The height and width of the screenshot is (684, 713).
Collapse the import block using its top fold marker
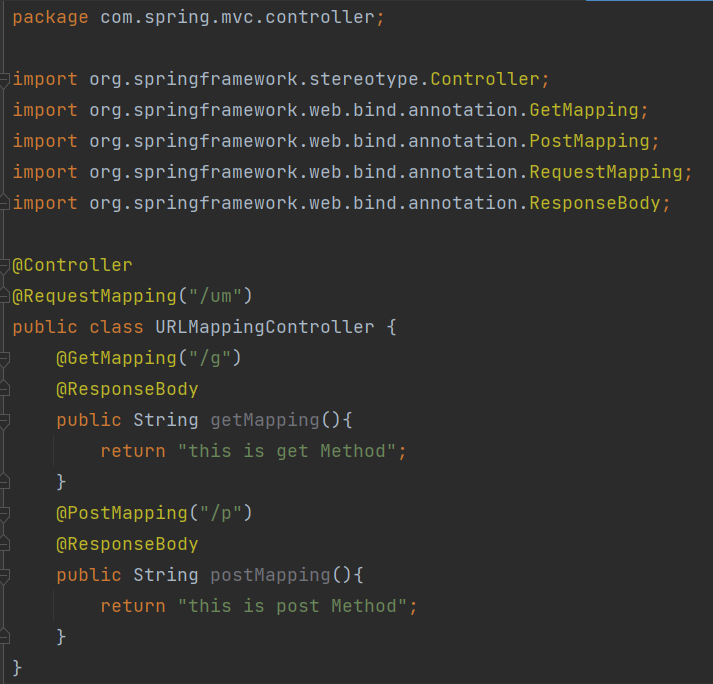(5, 79)
